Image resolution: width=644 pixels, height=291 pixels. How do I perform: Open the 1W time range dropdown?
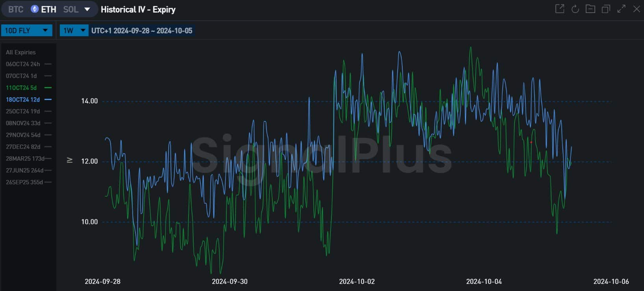pyautogui.click(x=74, y=30)
